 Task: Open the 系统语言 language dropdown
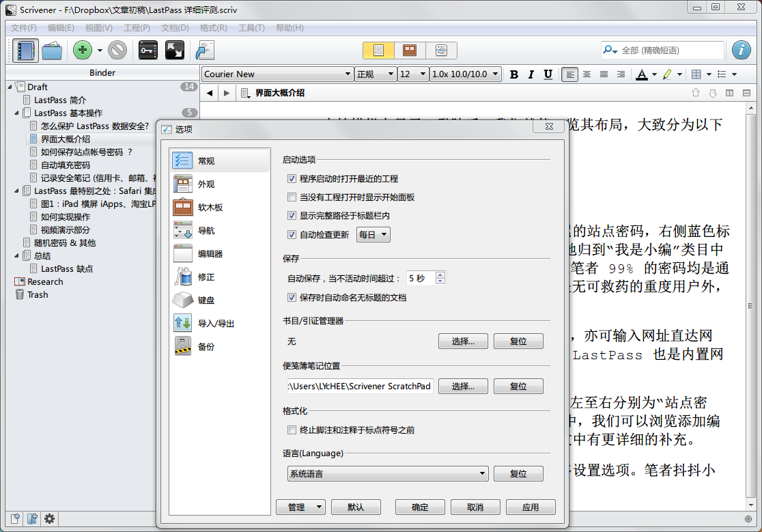click(x=387, y=473)
